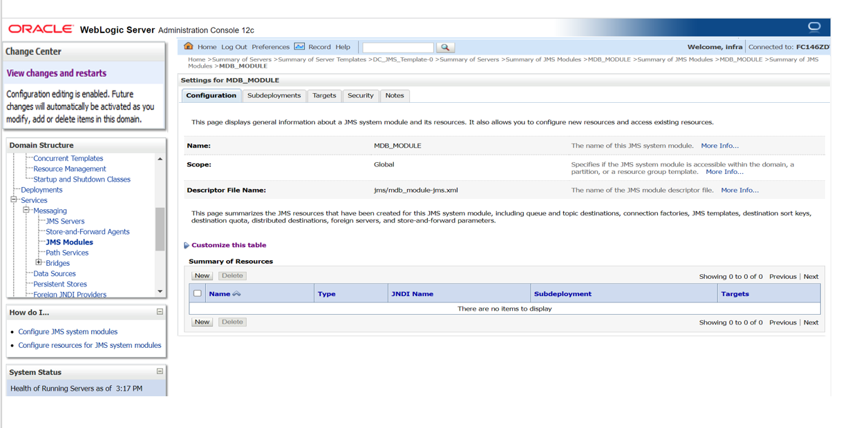The width and height of the screenshot is (868, 428).
Task: Click the Oracle ring logo top right
Action: [x=814, y=27]
